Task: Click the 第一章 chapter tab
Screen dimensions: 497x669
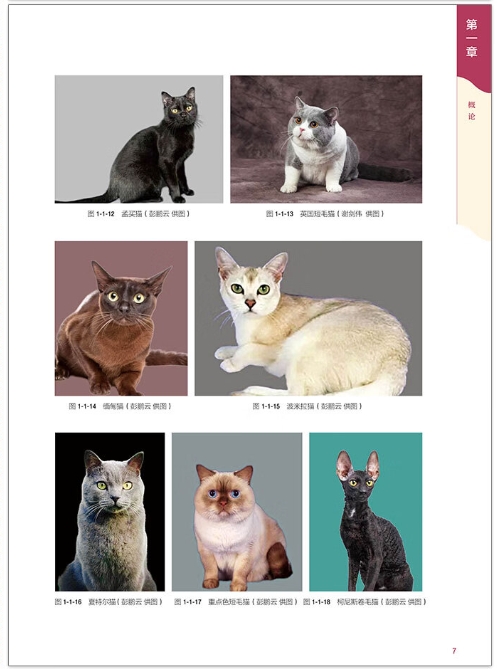Action: [471, 38]
